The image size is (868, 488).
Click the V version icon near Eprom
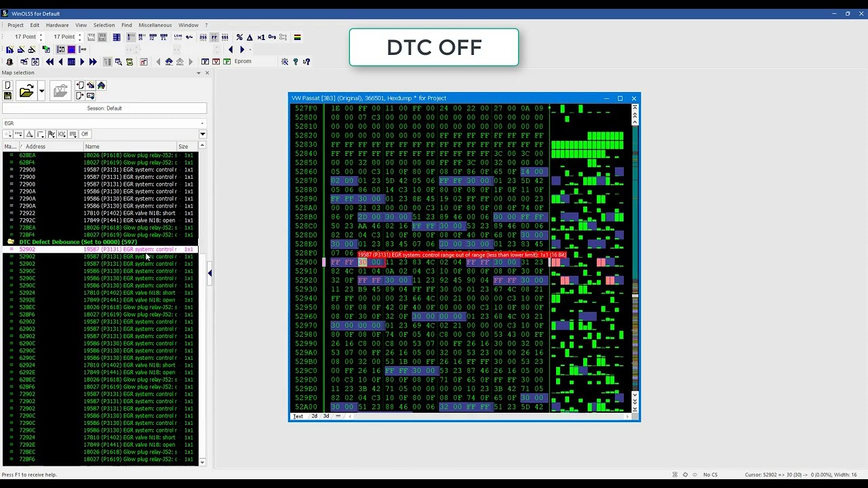(216, 62)
